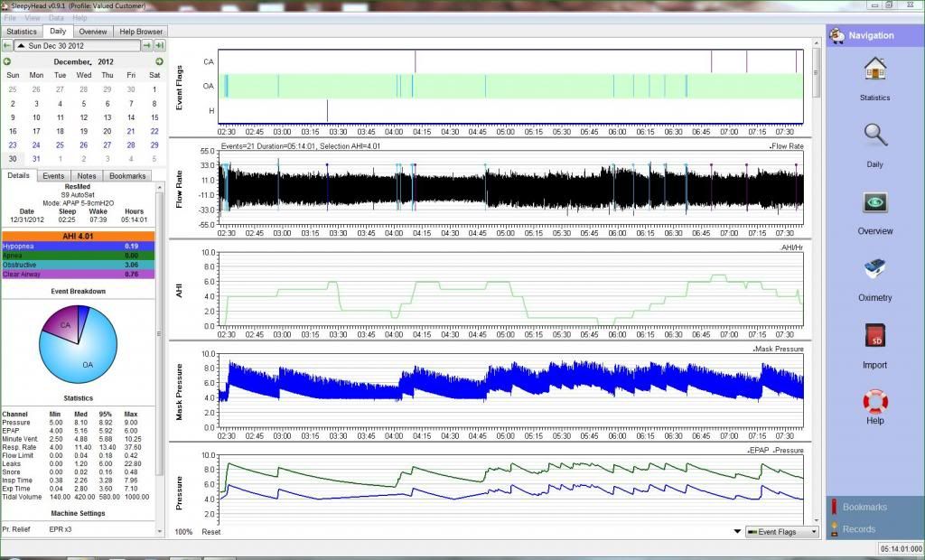The width and height of the screenshot is (925, 560).
Task: Open the Events tab
Action: tap(53, 176)
